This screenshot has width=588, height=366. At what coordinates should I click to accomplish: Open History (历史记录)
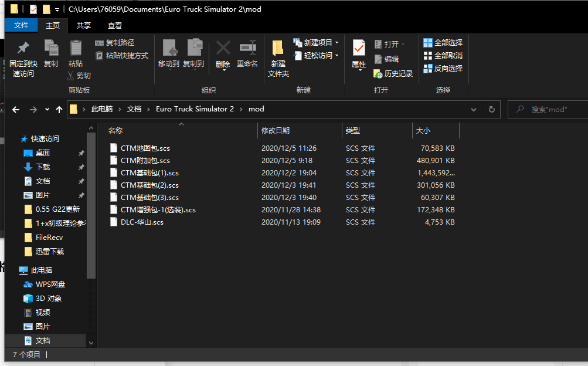click(x=393, y=74)
